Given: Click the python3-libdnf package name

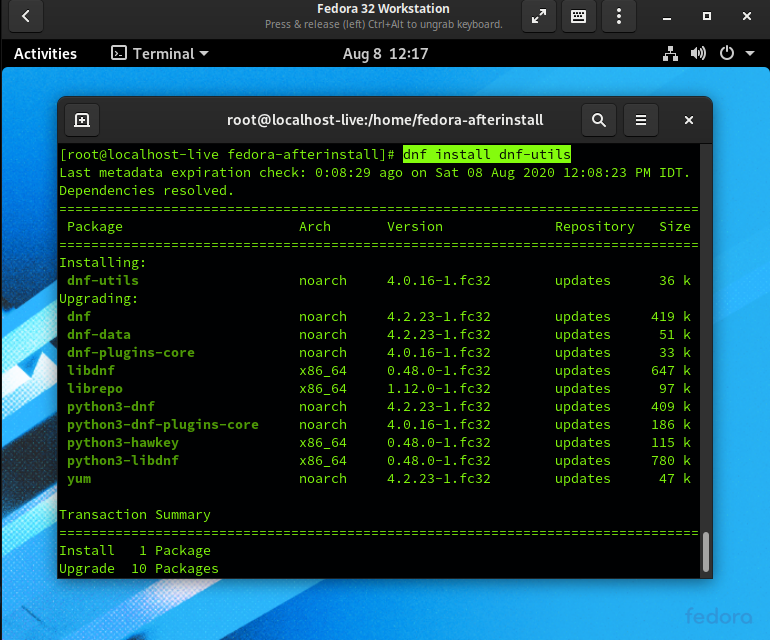Looking at the screenshot, I should tap(123, 461).
